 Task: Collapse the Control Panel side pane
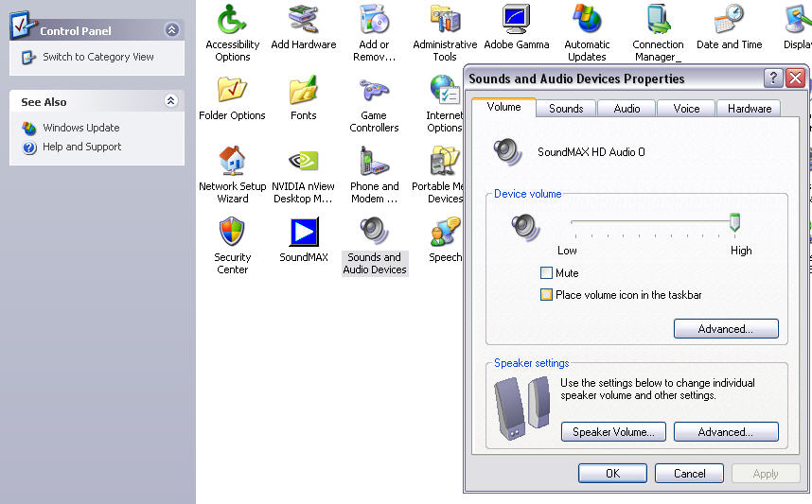171,29
